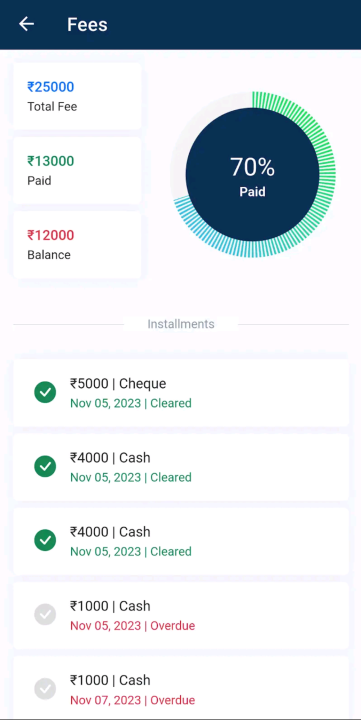Click the Fees header title
361x720 pixels.
[87, 24]
